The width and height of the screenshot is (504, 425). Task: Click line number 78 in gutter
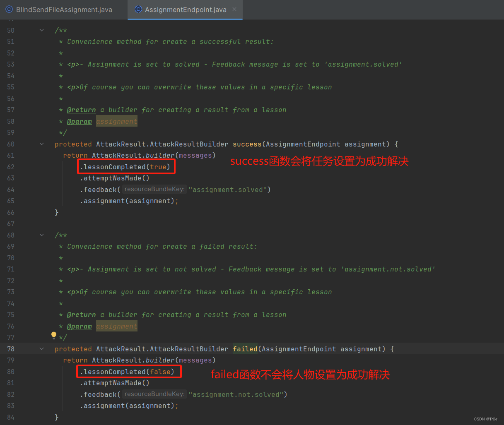pos(11,349)
